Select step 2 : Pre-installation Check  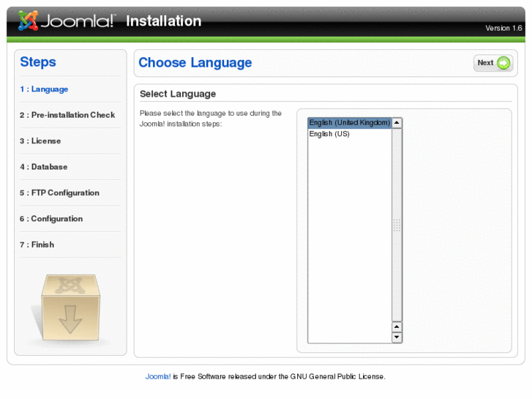coord(67,115)
